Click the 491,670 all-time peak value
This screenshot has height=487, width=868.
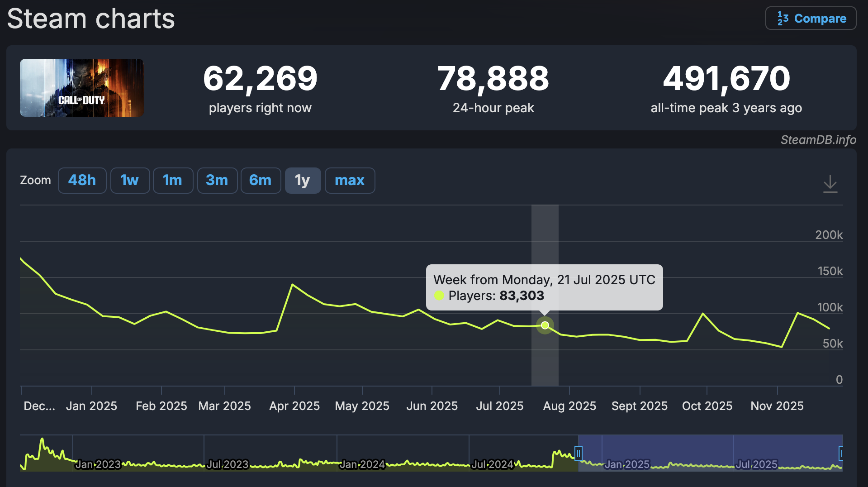pyautogui.click(x=726, y=78)
